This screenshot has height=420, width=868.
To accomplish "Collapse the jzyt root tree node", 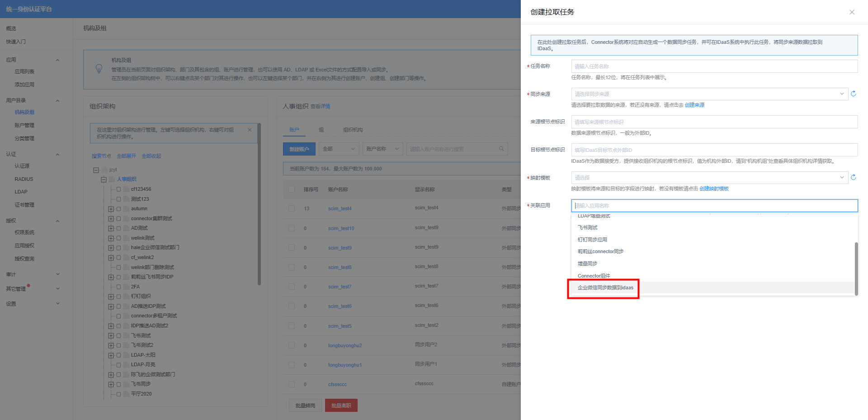I will (96, 170).
